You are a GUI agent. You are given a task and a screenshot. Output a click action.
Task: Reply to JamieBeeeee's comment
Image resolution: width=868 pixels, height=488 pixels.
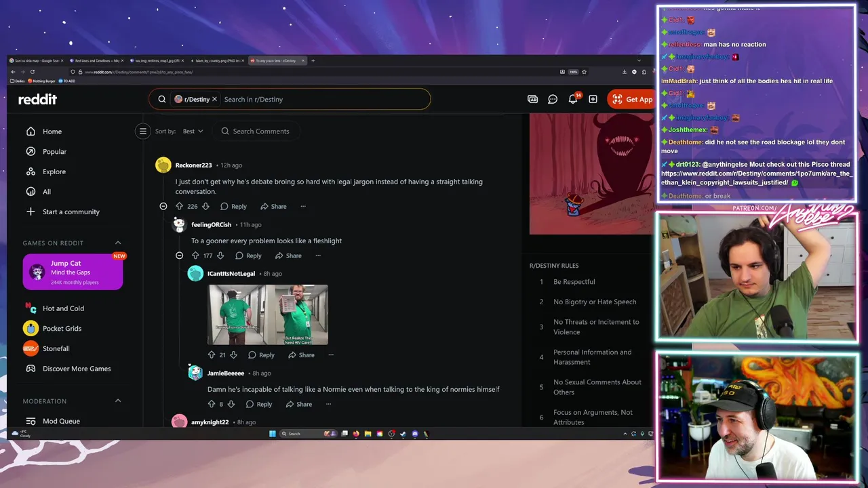(258, 404)
